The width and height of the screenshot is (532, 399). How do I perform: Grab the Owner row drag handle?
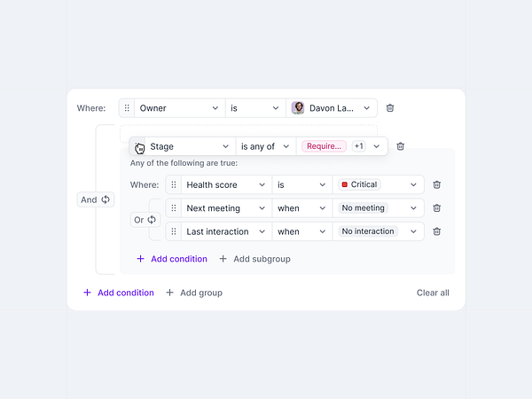coord(127,108)
